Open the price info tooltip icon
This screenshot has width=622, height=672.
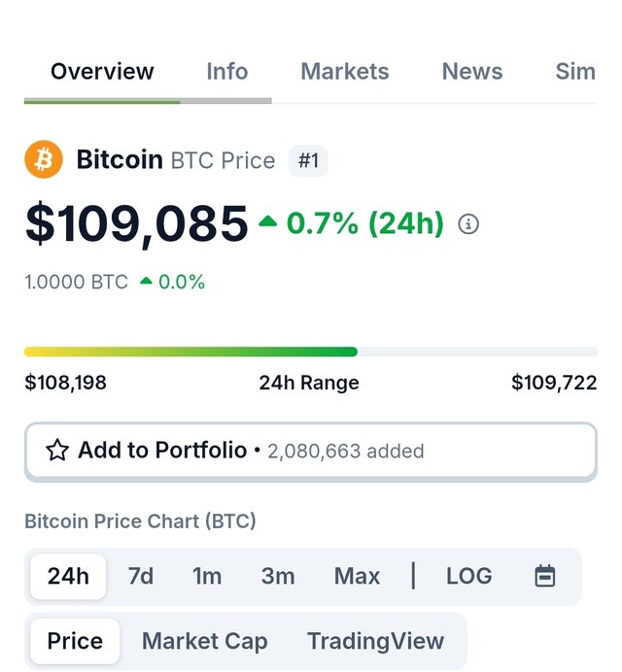pos(468,223)
